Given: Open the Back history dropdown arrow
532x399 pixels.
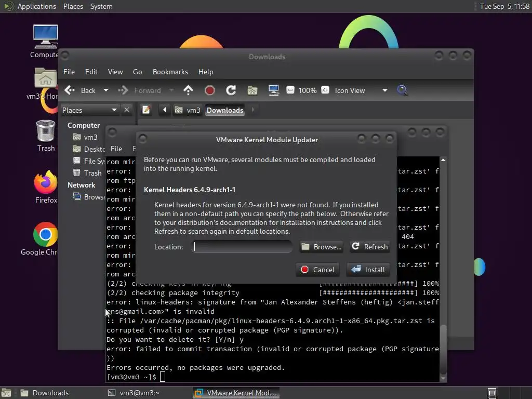Looking at the screenshot, I should tap(106, 90).
